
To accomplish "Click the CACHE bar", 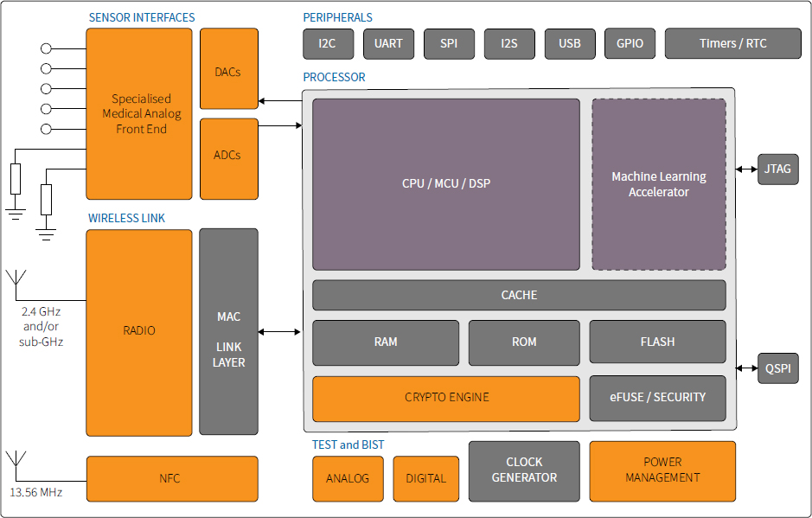I will (x=519, y=295).
